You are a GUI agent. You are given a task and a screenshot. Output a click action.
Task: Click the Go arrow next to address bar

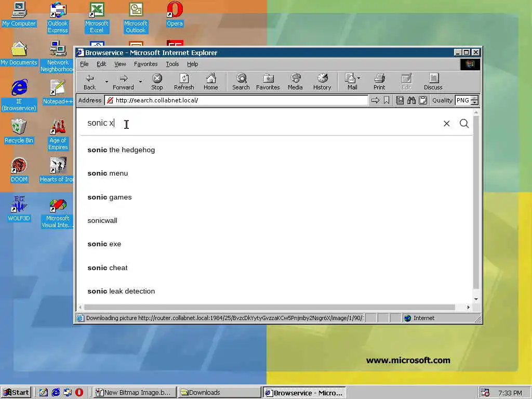click(x=375, y=100)
